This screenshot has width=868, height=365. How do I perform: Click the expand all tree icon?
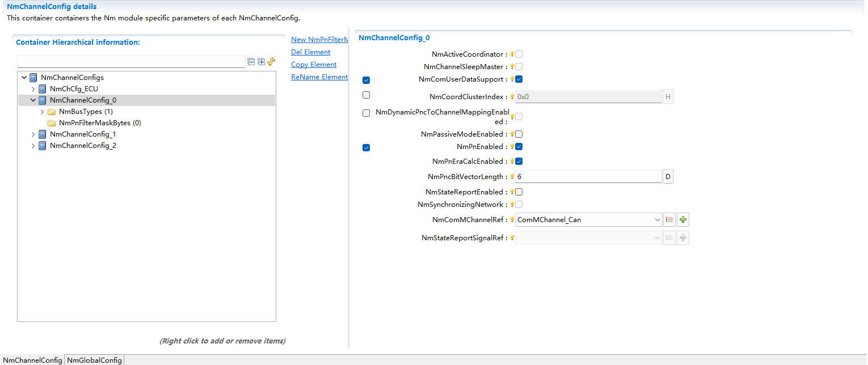(x=261, y=62)
